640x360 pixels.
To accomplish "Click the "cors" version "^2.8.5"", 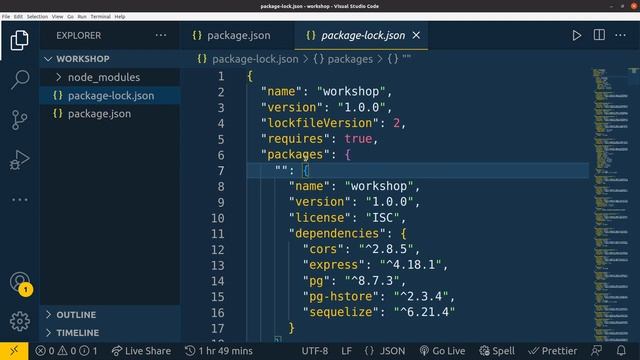I will coord(386,249).
